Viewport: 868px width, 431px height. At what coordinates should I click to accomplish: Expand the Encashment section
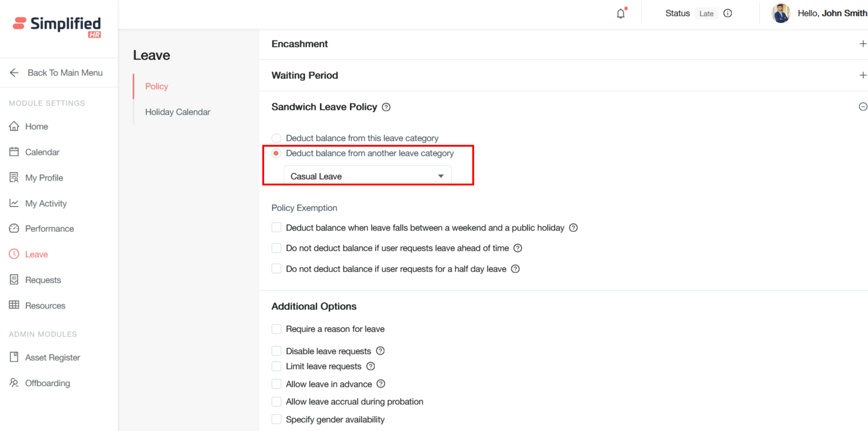[863, 44]
